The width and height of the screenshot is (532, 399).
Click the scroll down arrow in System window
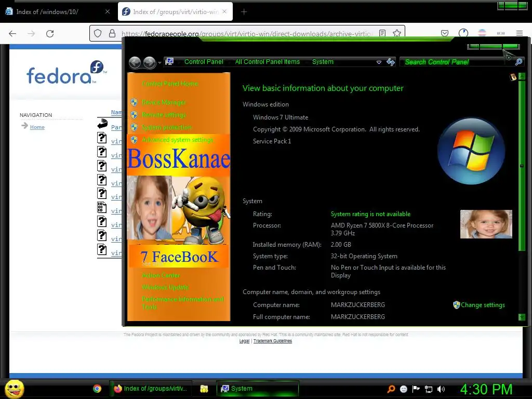pyautogui.click(x=522, y=317)
